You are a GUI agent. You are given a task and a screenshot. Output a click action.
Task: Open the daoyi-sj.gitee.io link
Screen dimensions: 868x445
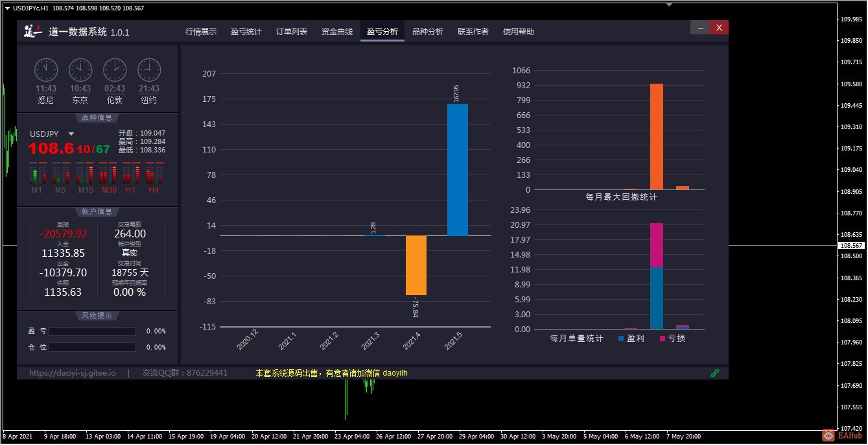[73, 373]
